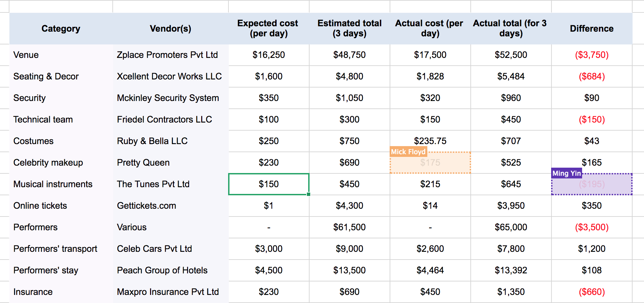Select the ($3,750) difference cell for Venue
This screenshot has width=644, height=303.
click(592, 55)
